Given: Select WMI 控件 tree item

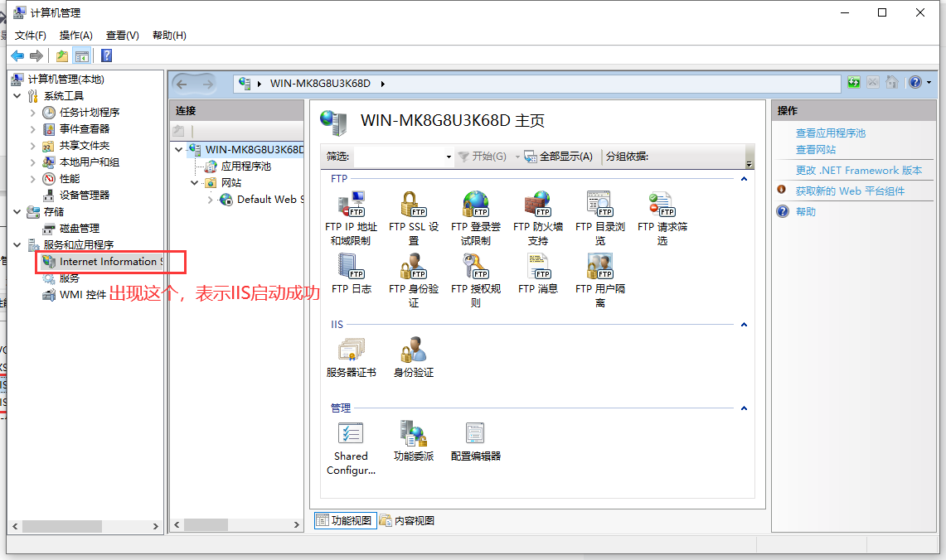Looking at the screenshot, I should coord(75,295).
